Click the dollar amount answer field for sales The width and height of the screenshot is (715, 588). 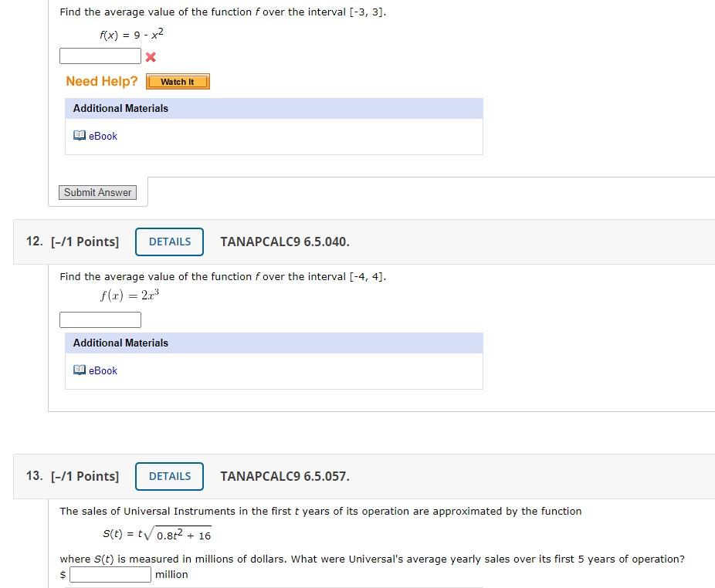110,574
